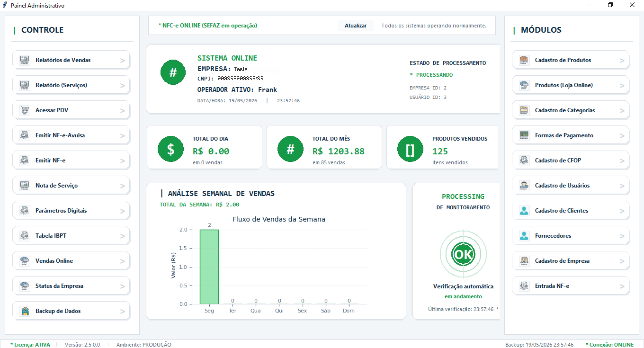The image size is (644, 348).
Task: Open Status da Empresa
Action: tap(71, 286)
